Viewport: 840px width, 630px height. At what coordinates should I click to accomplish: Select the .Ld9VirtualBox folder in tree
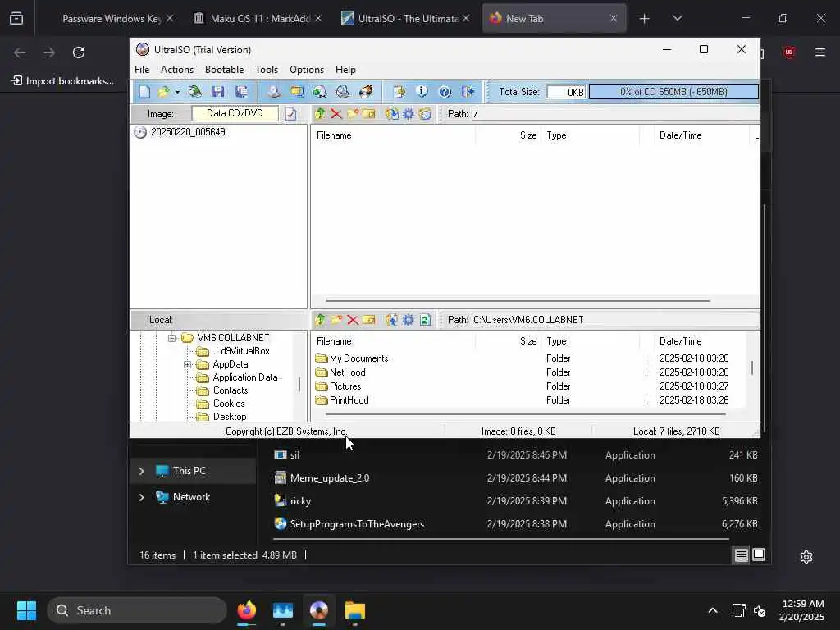pos(241,351)
